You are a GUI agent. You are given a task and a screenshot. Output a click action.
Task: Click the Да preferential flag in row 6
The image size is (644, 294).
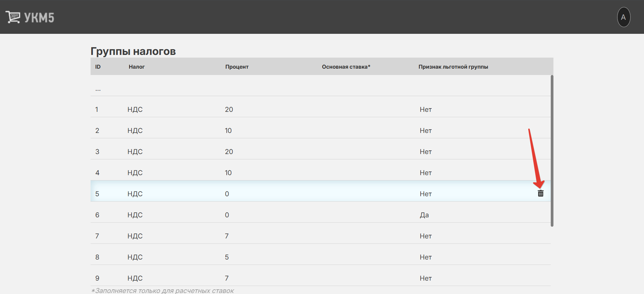tap(424, 215)
